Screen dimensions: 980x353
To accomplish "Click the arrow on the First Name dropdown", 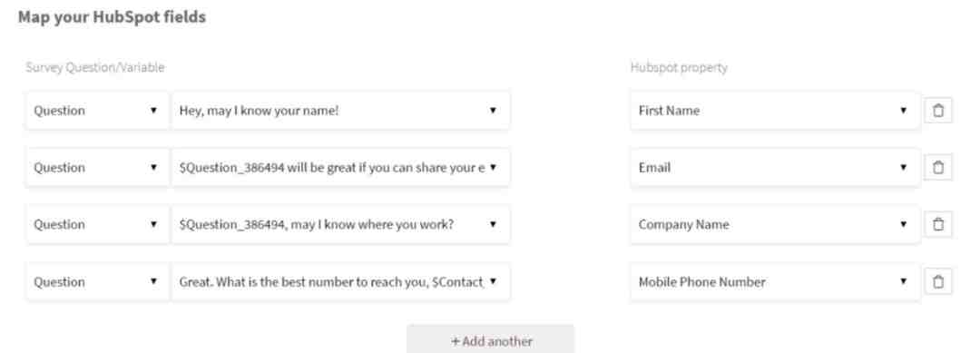I will pyautogui.click(x=903, y=111).
